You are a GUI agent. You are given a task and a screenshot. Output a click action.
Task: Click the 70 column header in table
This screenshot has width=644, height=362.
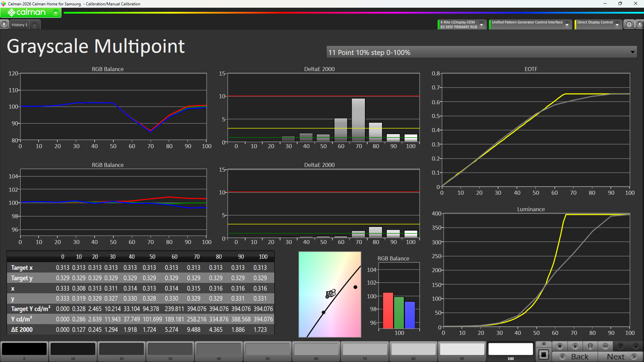(x=197, y=257)
